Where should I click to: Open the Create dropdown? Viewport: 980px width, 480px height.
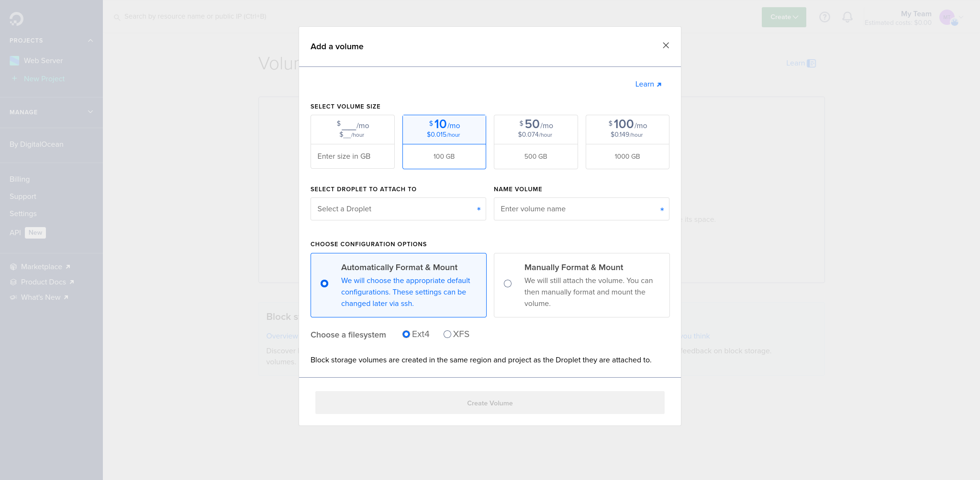point(783,17)
